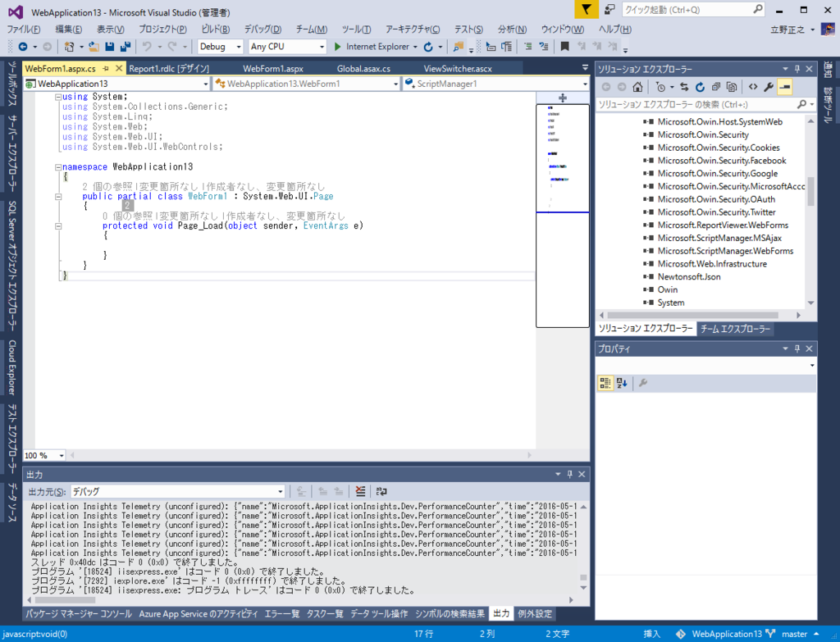The height and width of the screenshot is (642, 840).
Task: Start debugging with the green play icon
Action: point(337,47)
